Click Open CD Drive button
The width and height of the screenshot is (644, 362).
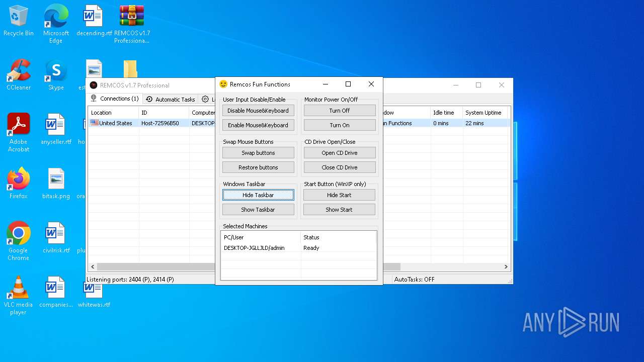click(x=340, y=153)
